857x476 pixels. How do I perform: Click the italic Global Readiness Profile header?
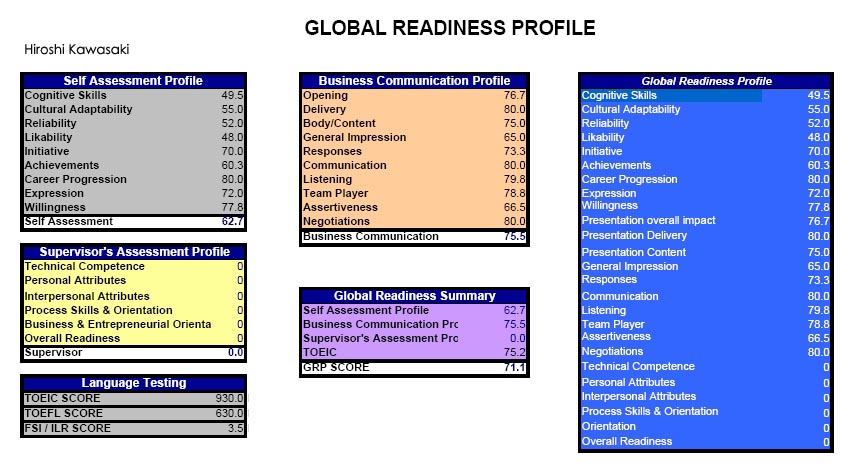706,81
